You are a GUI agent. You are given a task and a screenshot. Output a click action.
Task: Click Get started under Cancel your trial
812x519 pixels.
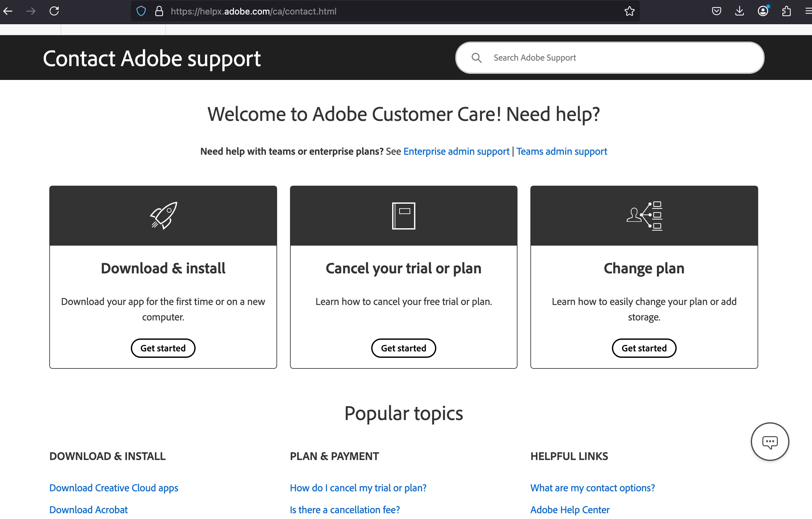pos(403,348)
